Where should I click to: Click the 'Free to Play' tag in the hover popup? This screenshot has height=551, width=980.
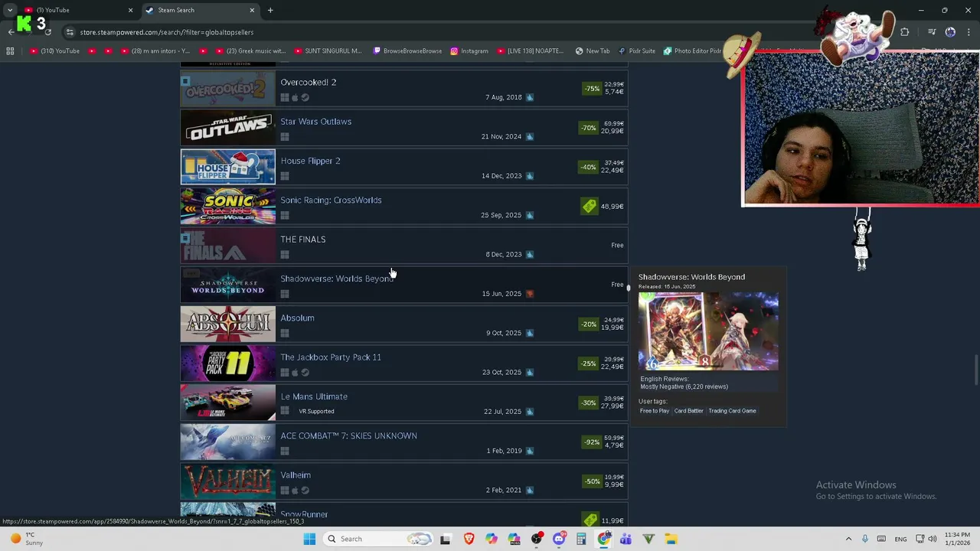coord(655,411)
